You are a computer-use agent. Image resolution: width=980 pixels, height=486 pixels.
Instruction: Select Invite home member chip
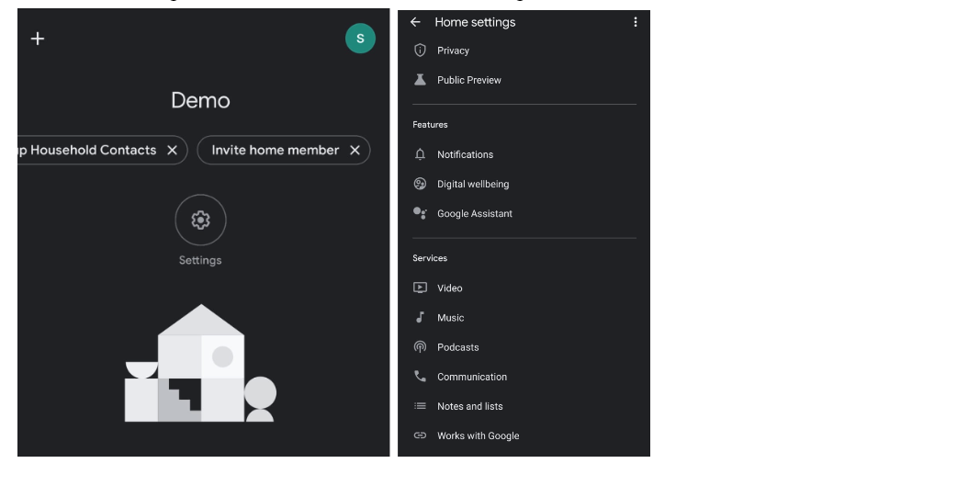(276, 150)
